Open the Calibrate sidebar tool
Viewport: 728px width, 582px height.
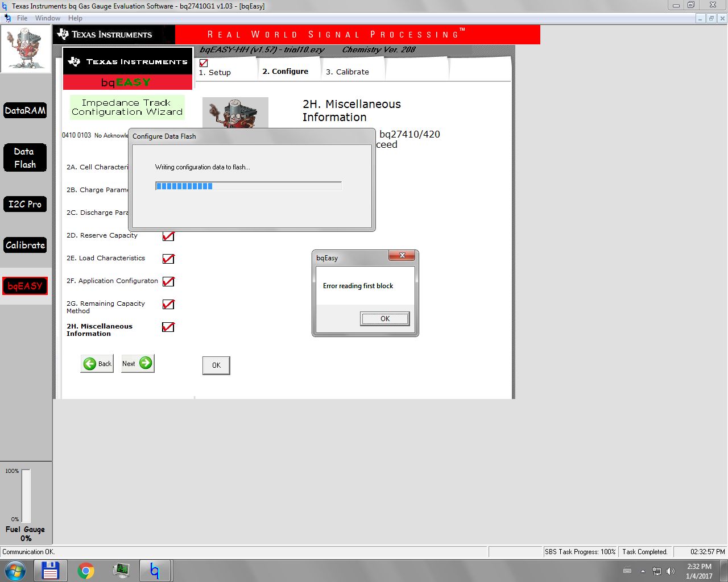25,245
